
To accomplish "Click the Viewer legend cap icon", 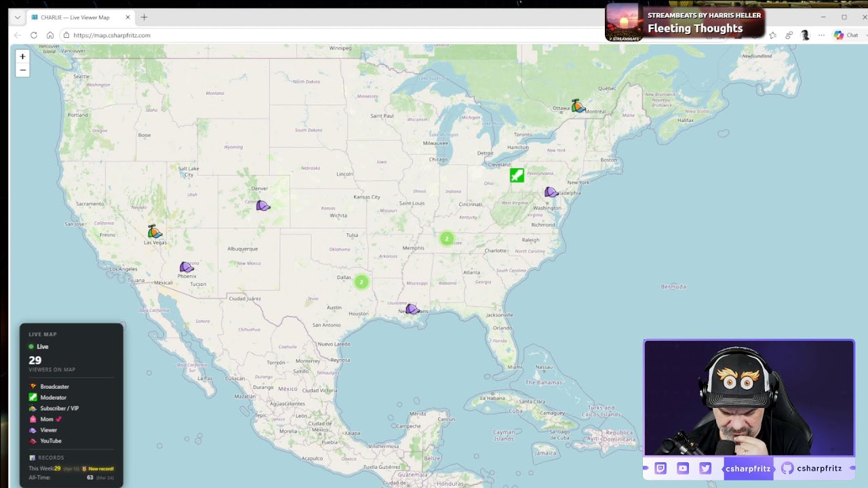I will pyautogui.click(x=33, y=430).
